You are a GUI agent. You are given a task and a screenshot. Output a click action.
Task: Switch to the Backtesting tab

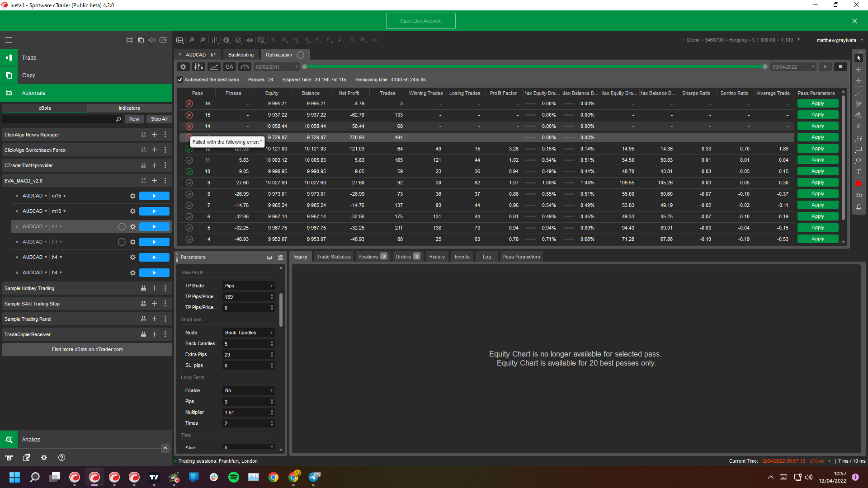click(241, 55)
